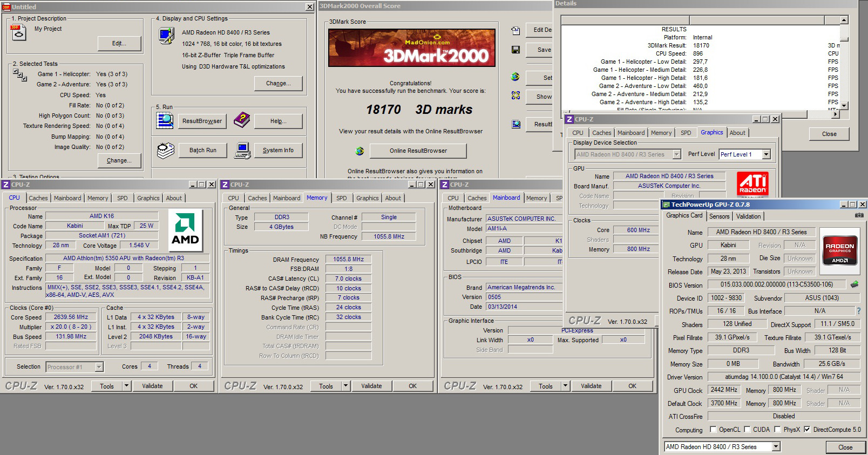
Task: Open the Display Device Selection dropdown
Action: [x=676, y=154]
